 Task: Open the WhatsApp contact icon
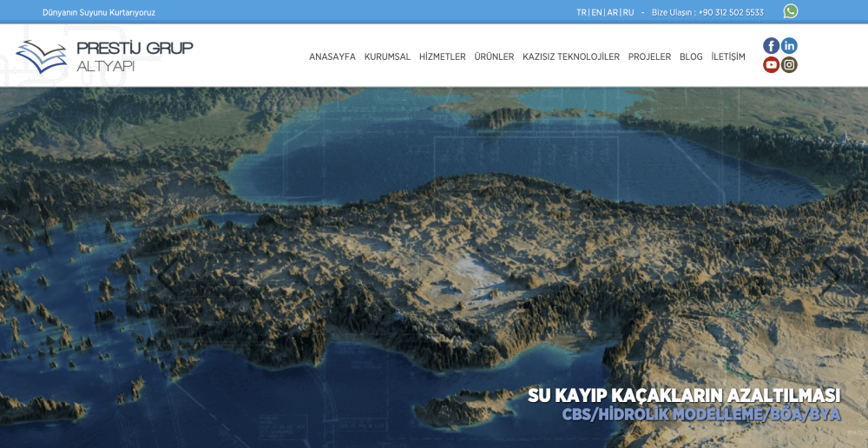[x=791, y=11]
